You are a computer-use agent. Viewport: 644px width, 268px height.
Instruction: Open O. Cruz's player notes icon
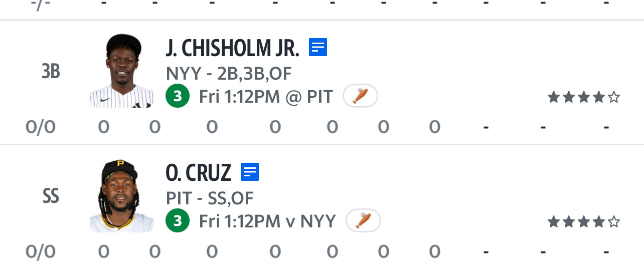pyautogui.click(x=250, y=172)
